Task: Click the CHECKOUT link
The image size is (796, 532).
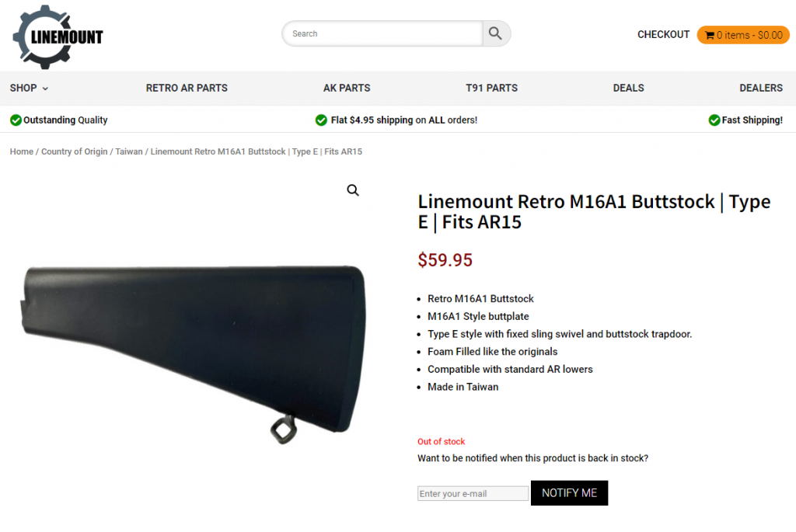Action: coord(663,34)
